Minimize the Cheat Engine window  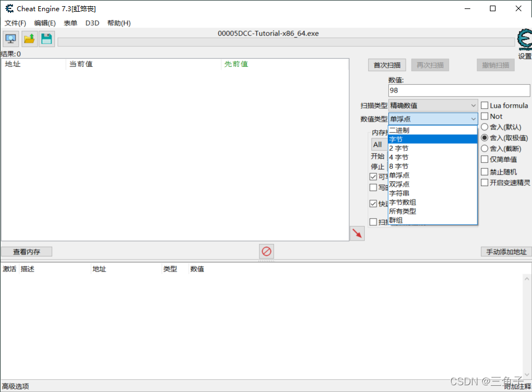point(467,8)
